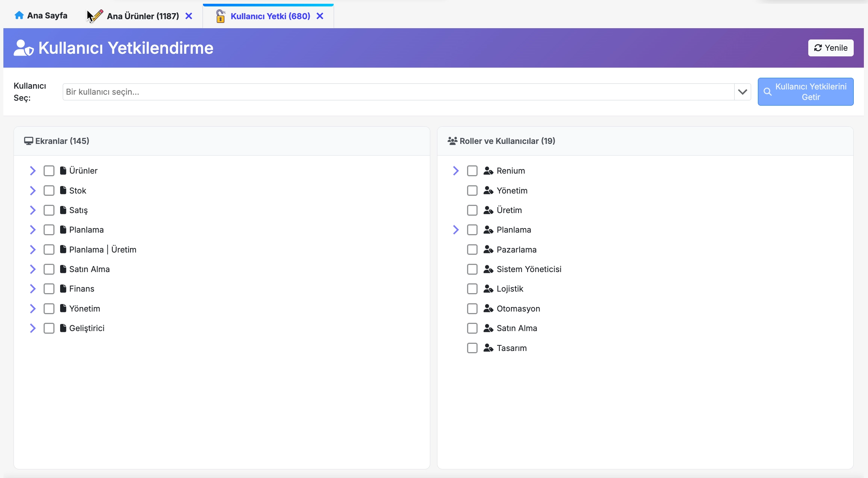Click the Bir kullanıcı seçin input field
The width and height of the screenshot is (868, 478).
[x=398, y=92]
